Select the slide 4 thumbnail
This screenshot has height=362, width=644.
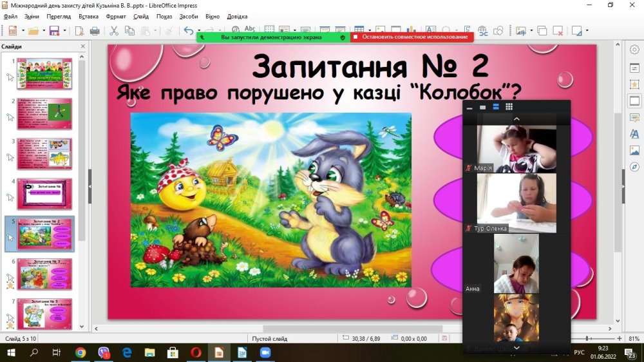click(x=44, y=194)
